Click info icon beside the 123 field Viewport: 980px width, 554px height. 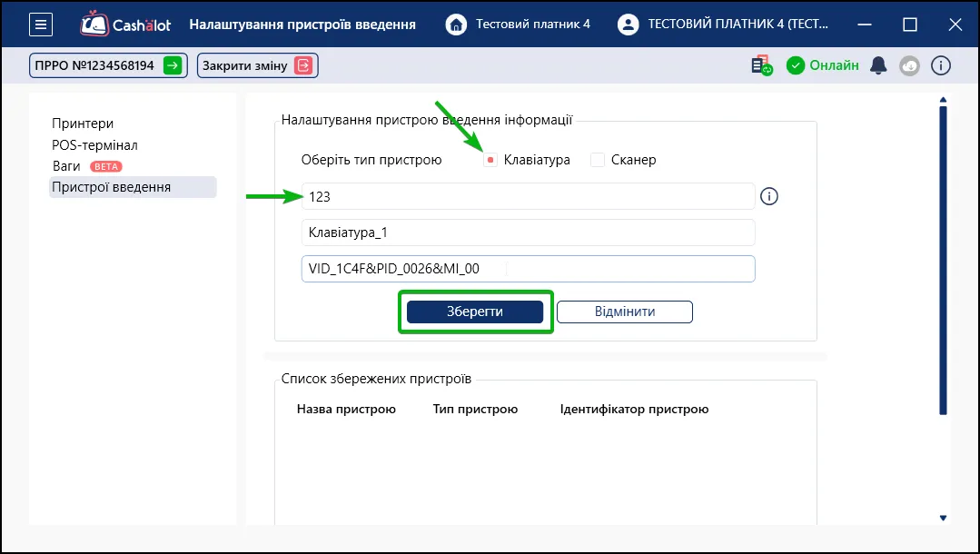point(769,196)
